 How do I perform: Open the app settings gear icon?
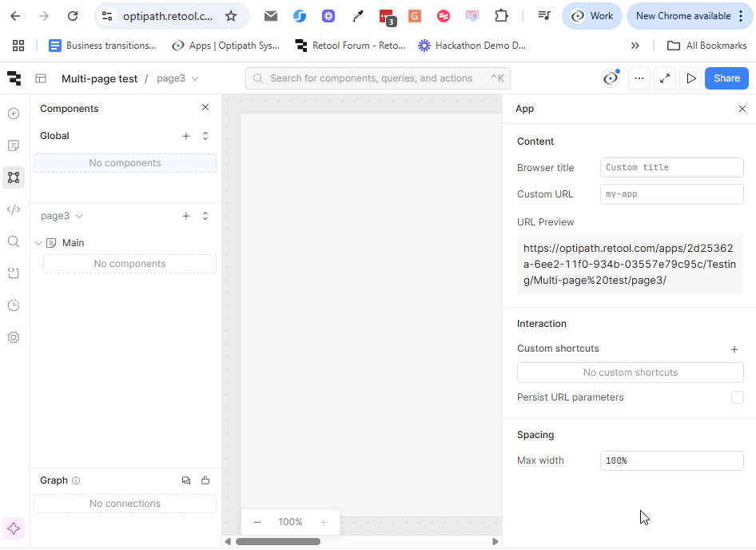pos(14,337)
